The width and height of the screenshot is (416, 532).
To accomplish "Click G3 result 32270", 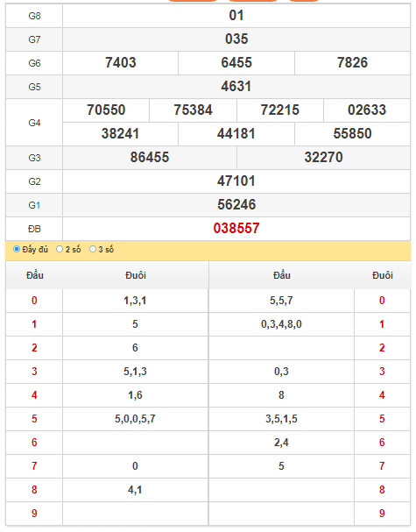I will [323, 158].
